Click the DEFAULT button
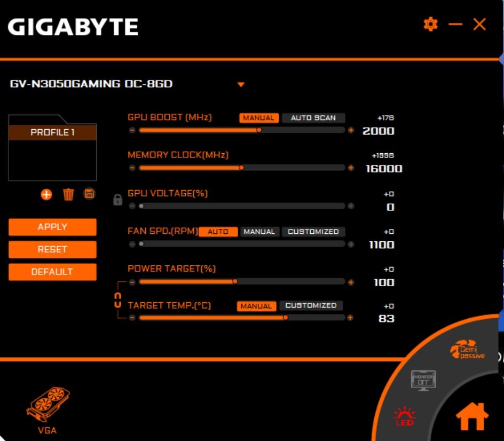 click(52, 272)
